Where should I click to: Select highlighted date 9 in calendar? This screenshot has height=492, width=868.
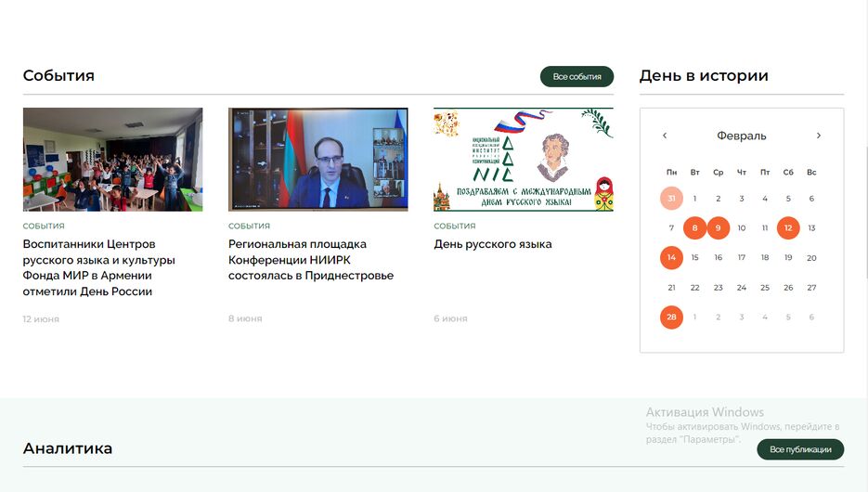click(x=718, y=228)
